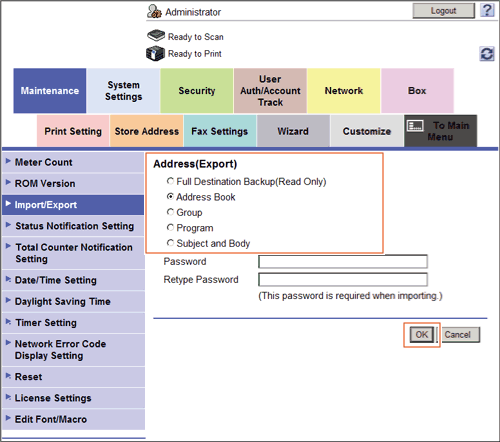Click the Administrator user icon
Screen dimensions: 500x442
coord(154,11)
